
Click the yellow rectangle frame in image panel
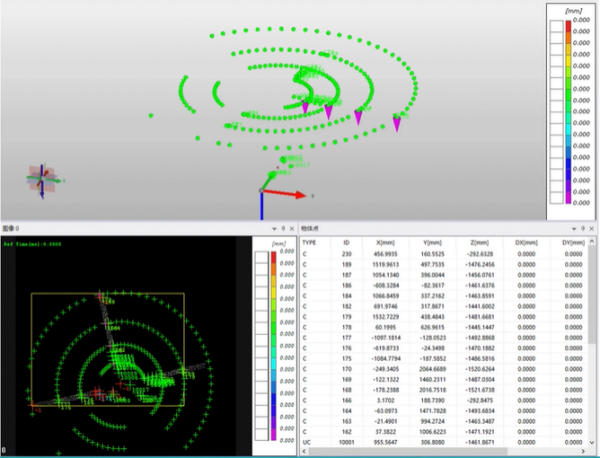pyautogui.click(x=108, y=350)
